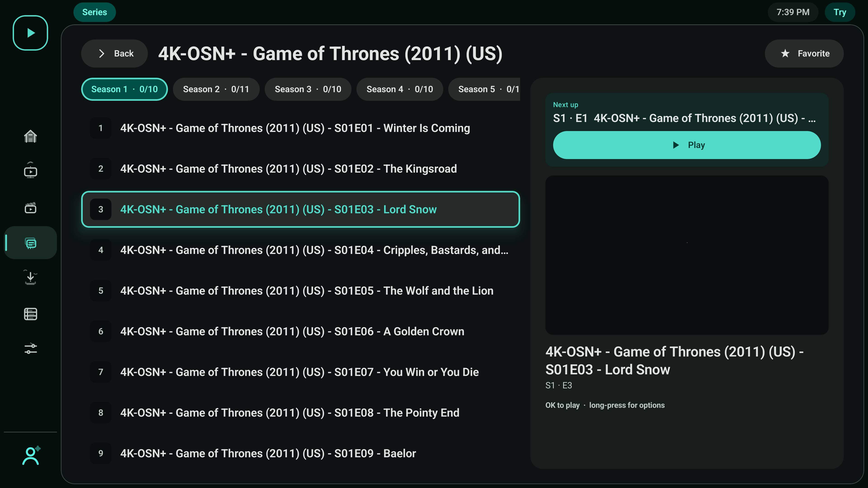This screenshot has width=868, height=488.
Task: Select episode S01E05 The Wolf and the Lion
Action: coord(300,291)
